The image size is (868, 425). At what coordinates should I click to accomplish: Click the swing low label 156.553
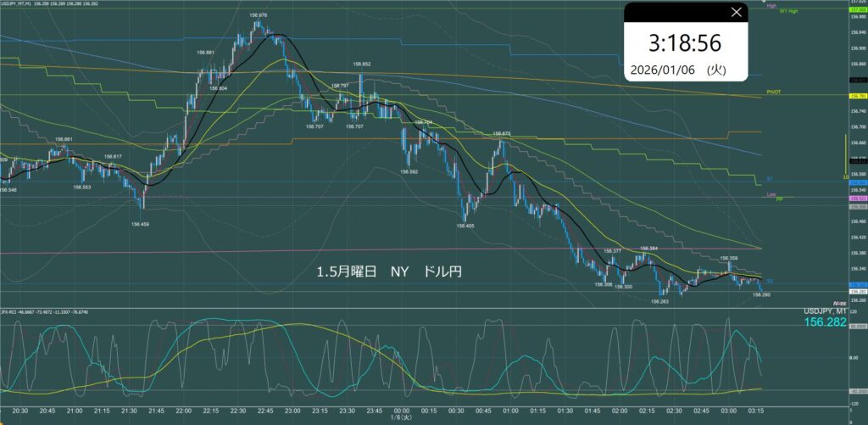[82, 187]
